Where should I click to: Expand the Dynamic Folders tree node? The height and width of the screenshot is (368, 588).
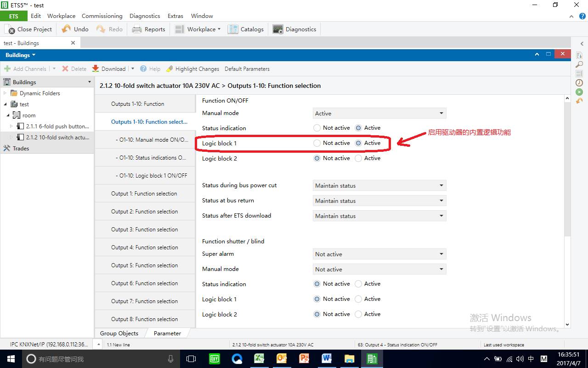pyautogui.click(x=5, y=93)
